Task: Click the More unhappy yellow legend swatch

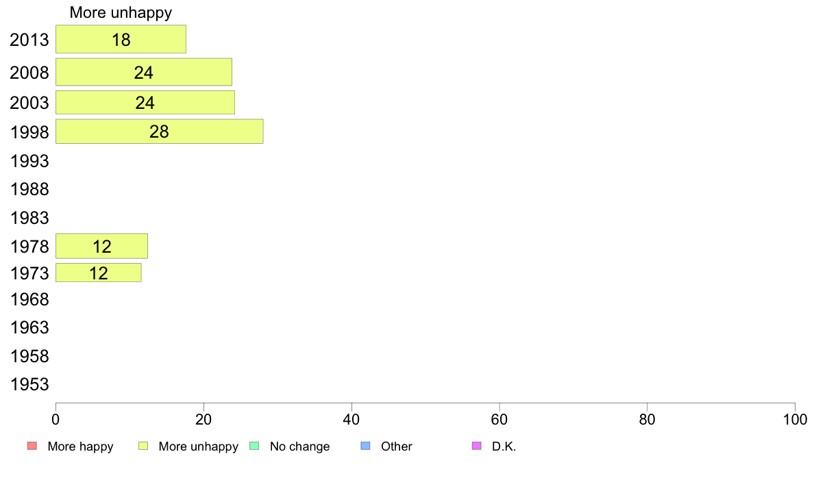Action: pyautogui.click(x=143, y=446)
